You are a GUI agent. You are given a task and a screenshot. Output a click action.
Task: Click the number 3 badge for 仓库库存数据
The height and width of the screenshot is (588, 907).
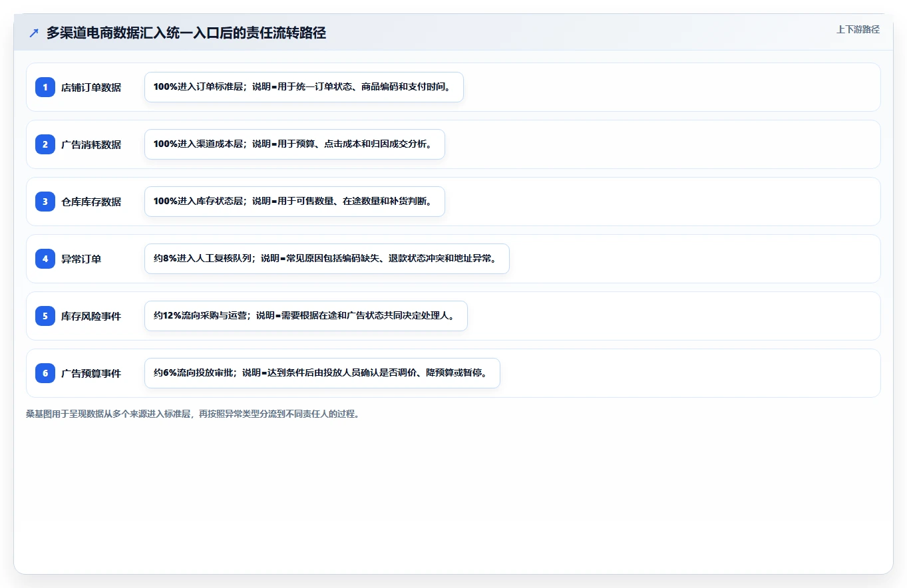pos(45,202)
